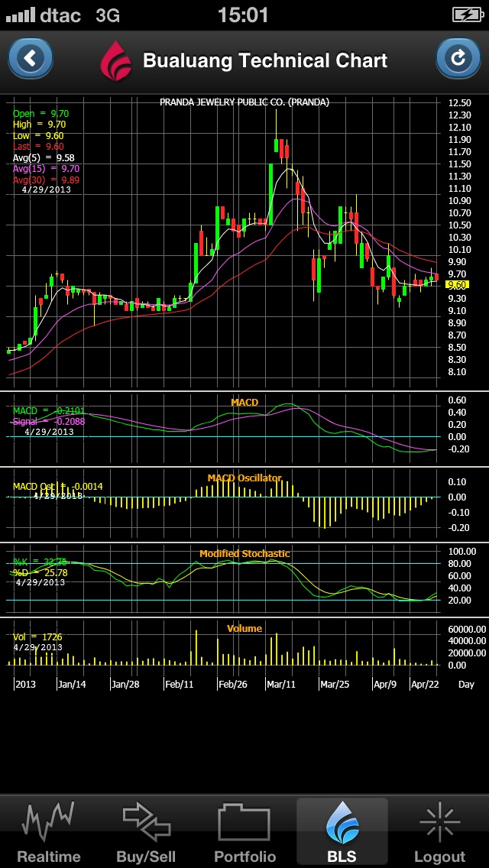
Task: Tap the Avg(15) = 9.70 legend
Action: point(46,168)
